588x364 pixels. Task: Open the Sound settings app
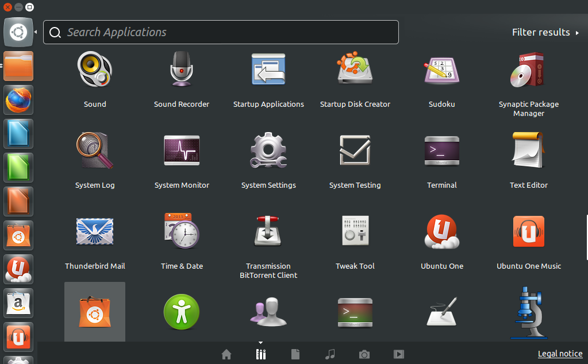(x=94, y=69)
